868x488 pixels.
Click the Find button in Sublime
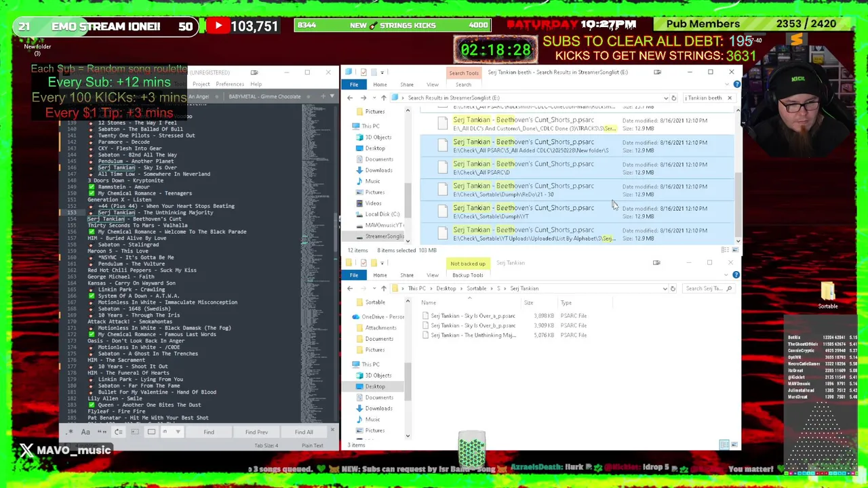209,432
